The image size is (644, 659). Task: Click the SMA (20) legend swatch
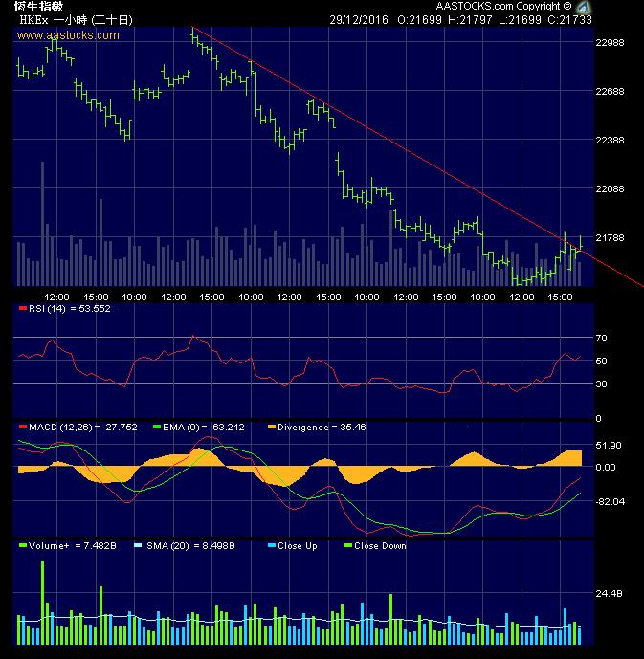[138, 545]
